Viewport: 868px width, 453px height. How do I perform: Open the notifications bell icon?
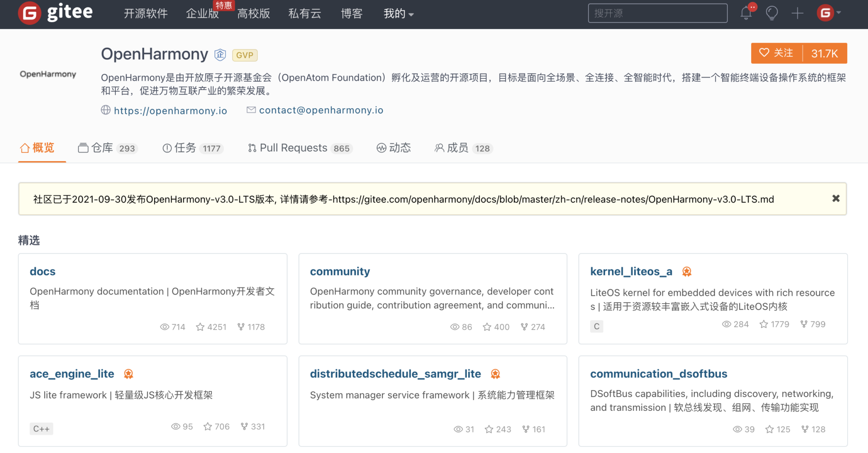click(x=746, y=13)
